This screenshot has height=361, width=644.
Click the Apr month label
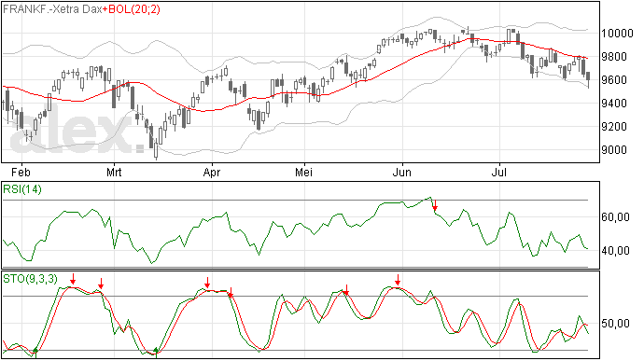212,172
